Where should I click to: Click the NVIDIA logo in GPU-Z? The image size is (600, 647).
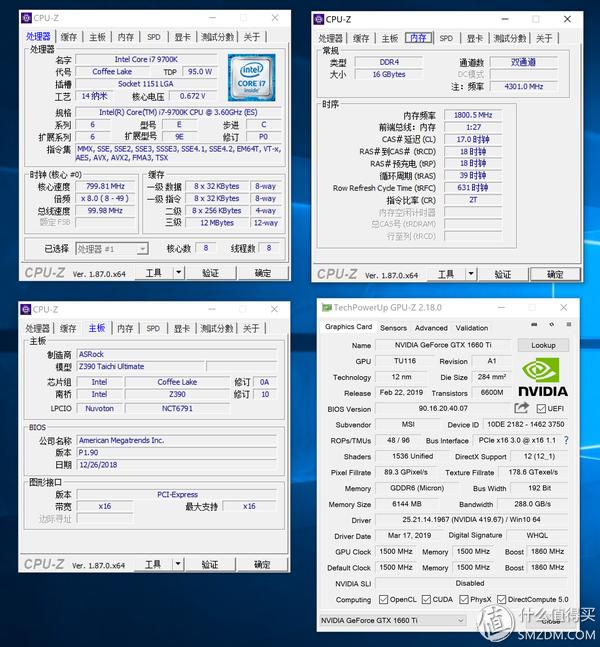point(543,377)
